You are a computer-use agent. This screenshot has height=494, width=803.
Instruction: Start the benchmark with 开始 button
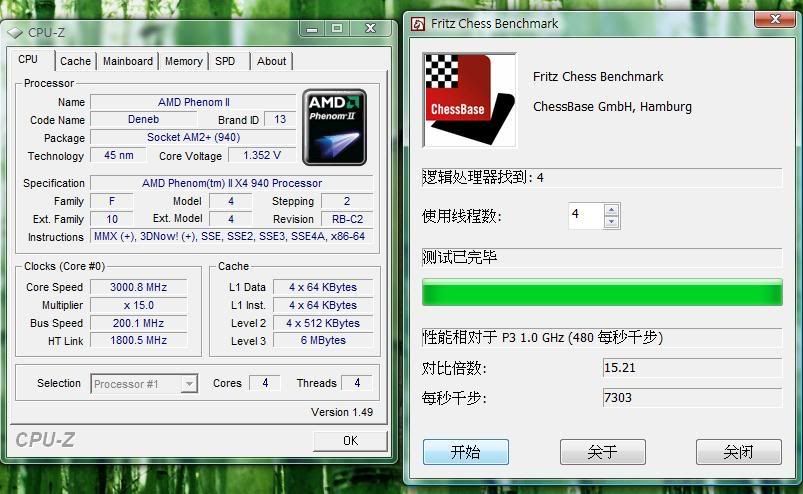[x=466, y=452]
